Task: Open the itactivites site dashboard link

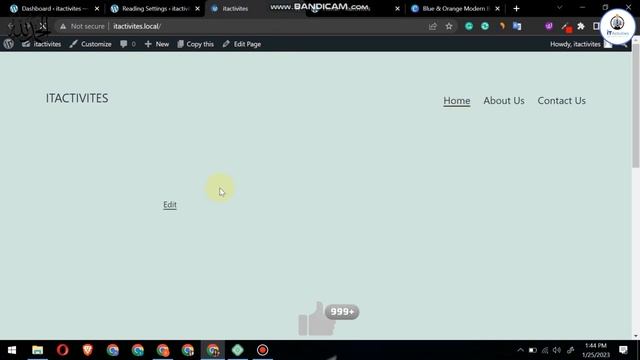Action: tap(42, 44)
